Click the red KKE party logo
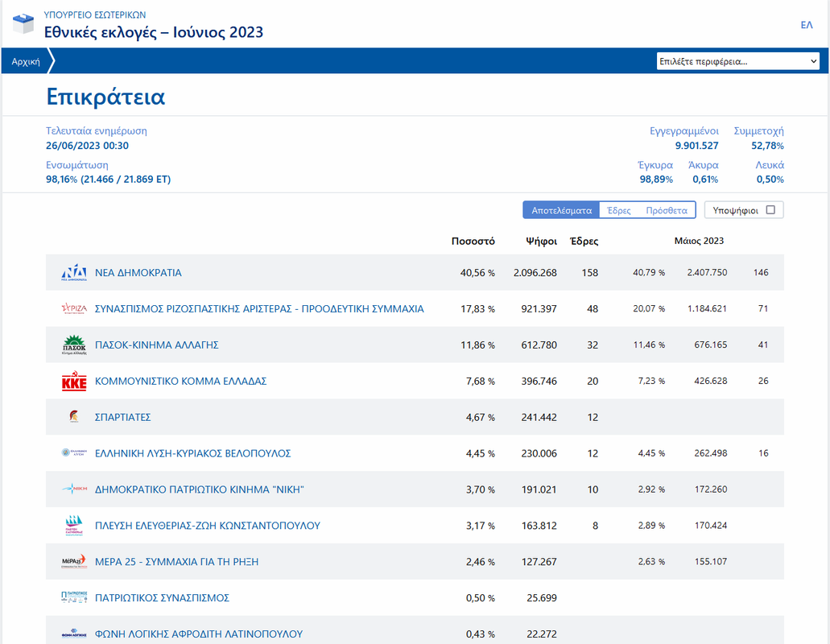This screenshot has width=830, height=644. (74, 381)
